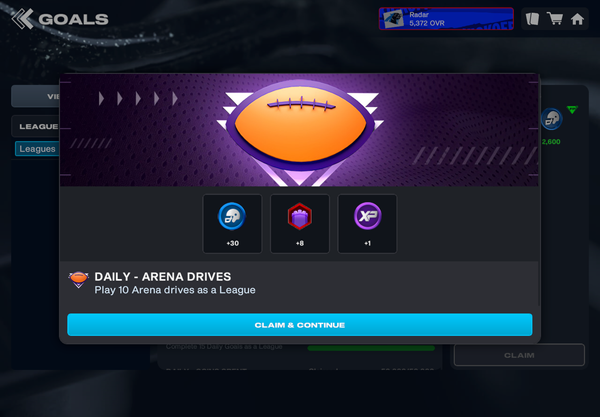Click the large orange football banner image
Image resolution: width=600 pixels, height=417 pixels.
click(x=299, y=130)
